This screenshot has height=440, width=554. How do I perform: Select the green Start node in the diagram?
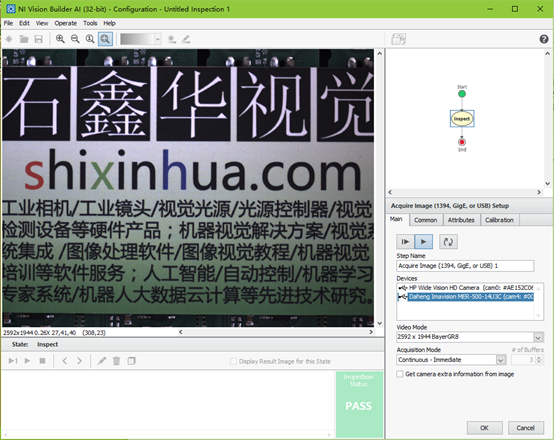(462, 94)
